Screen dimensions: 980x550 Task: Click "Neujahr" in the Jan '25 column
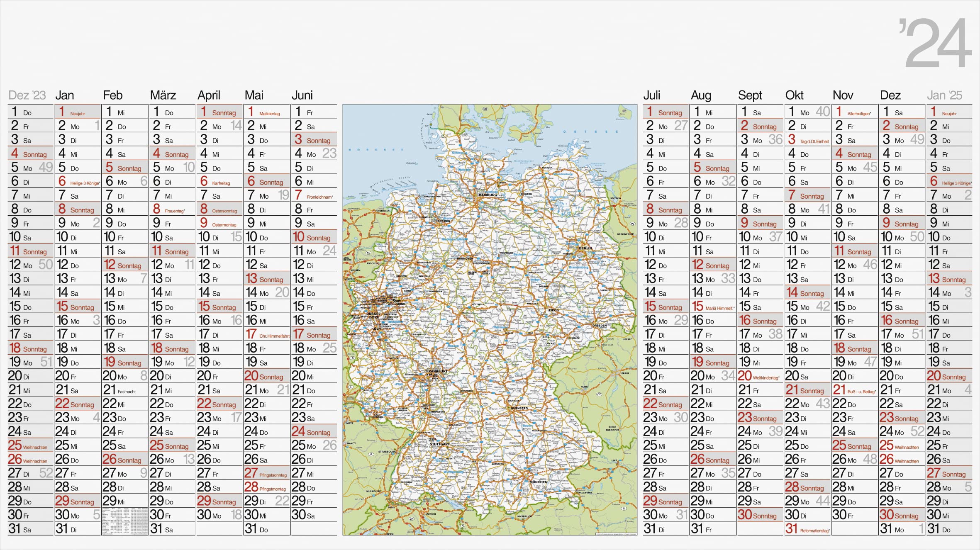[949, 114]
